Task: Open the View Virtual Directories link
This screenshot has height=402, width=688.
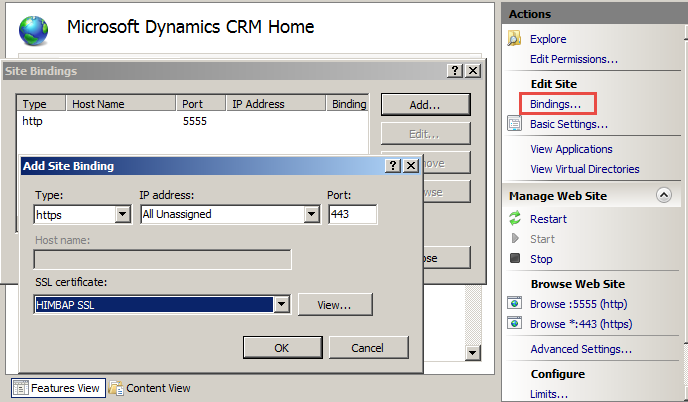Action: (x=584, y=169)
